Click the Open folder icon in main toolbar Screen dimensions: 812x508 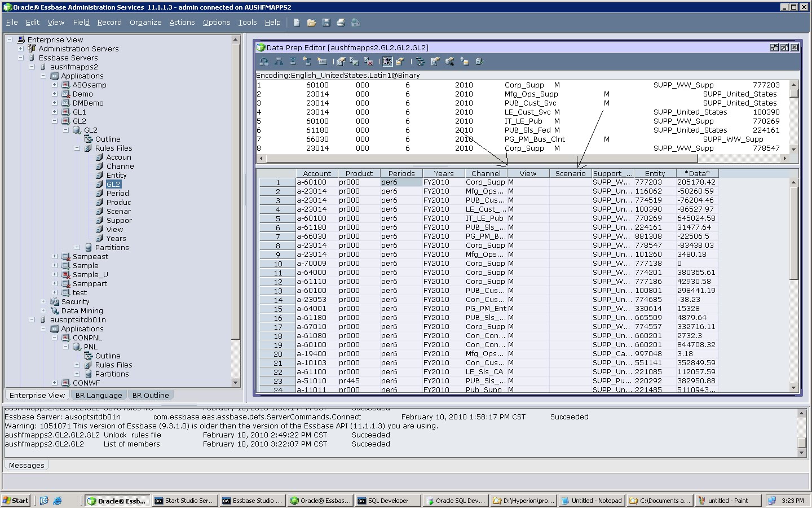[311, 23]
